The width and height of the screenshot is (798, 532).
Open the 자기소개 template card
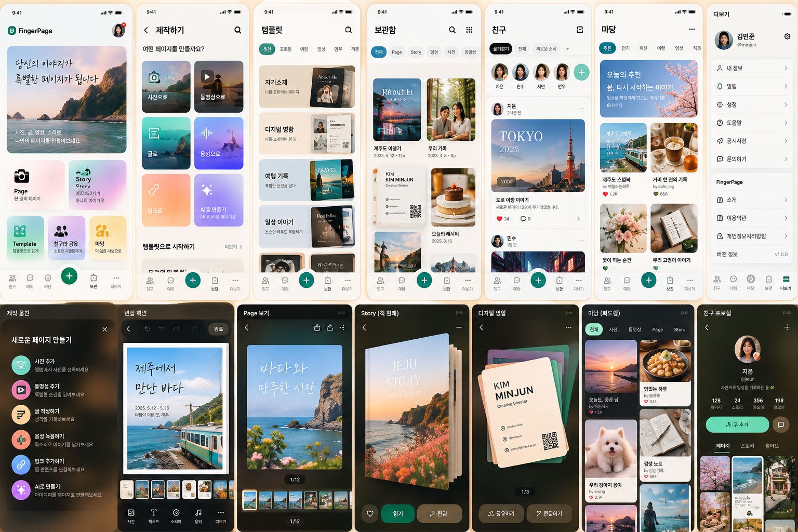(307, 86)
